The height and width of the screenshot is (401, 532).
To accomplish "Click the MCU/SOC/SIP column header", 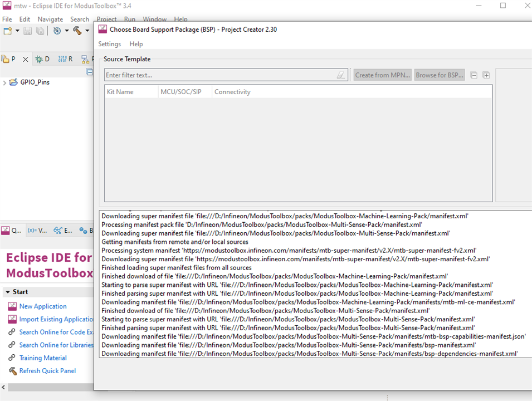I will point(185,92).
